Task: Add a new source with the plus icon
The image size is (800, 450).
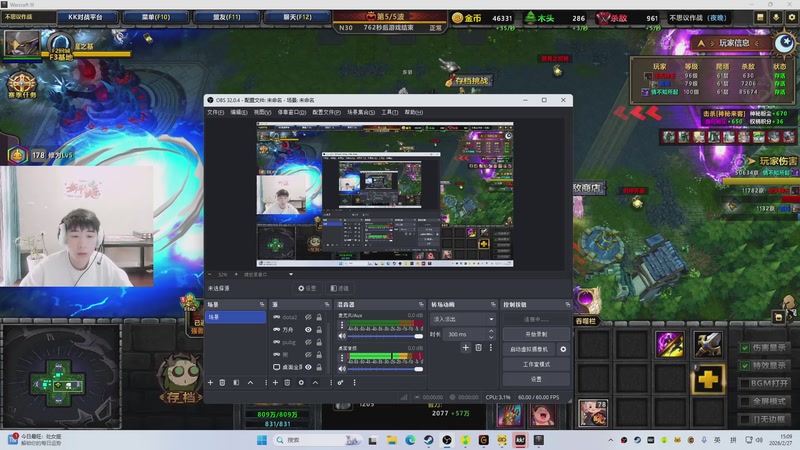Action: [276, 382]
